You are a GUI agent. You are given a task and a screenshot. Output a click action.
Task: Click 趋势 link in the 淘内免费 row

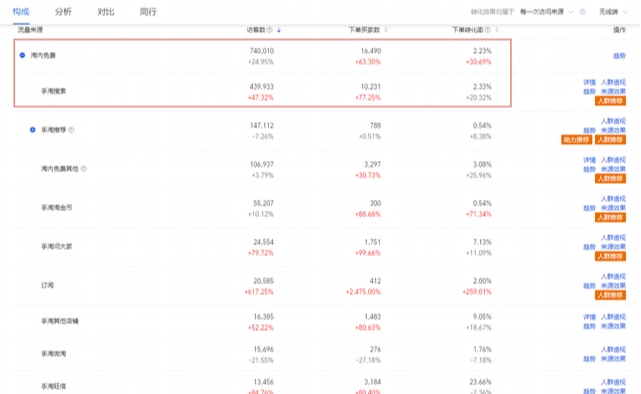[x=619, y=56]
